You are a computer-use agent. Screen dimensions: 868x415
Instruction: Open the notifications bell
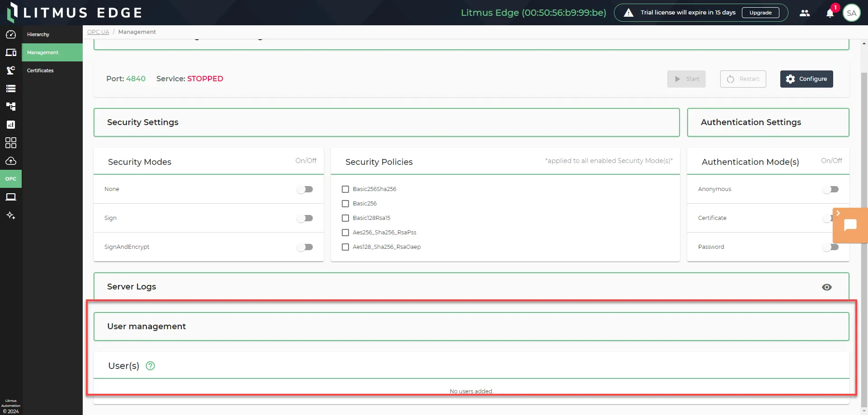pyautogui.click(x=830, y=13)
